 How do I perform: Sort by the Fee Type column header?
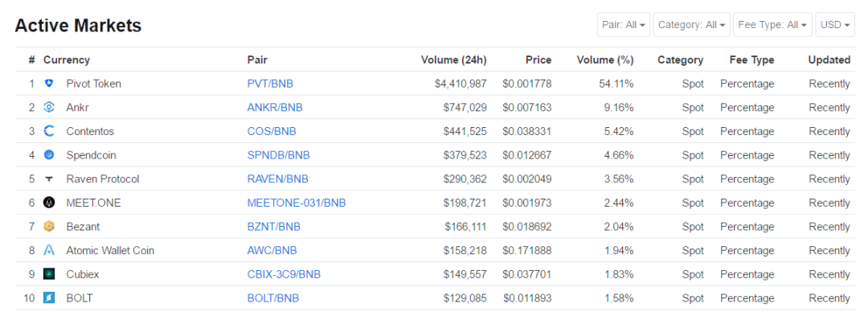[x=751, y=60]
